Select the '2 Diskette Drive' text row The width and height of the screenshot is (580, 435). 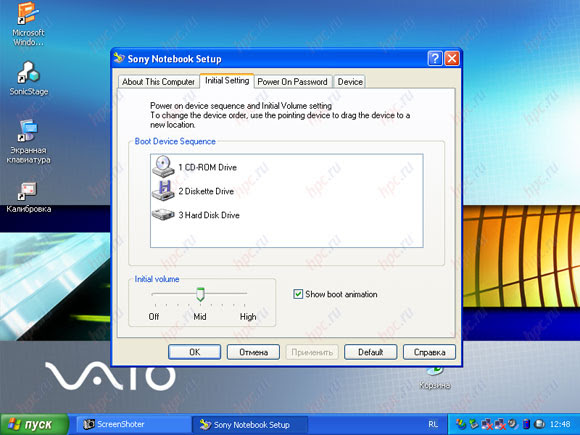click(206, 191)
